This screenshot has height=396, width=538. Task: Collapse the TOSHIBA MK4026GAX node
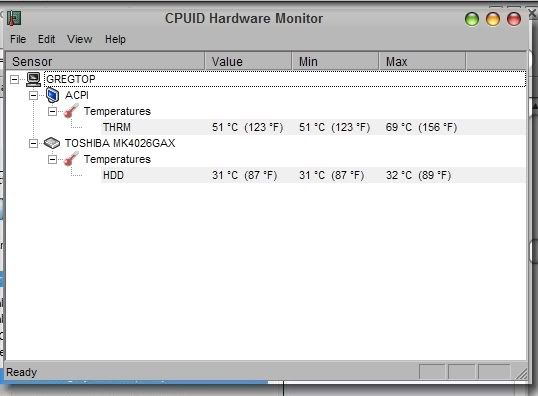33,143
